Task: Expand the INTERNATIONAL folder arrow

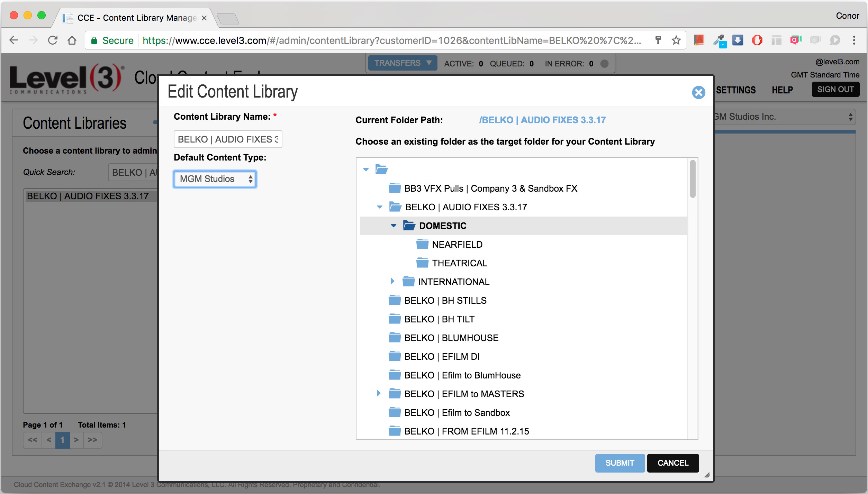Action: pos(392,281)
